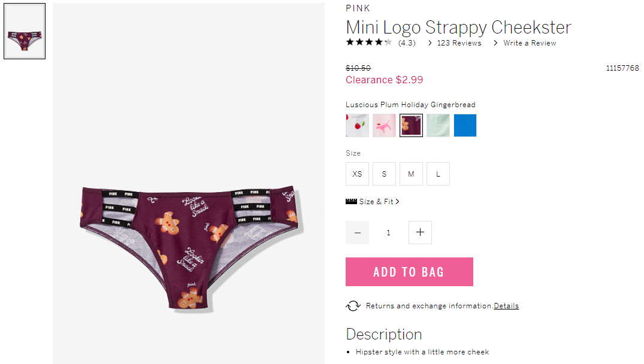The width and height of the screenshot is (644, 364).
Task: Open the 123 Reviews link
Action: (x=459, y=43)
